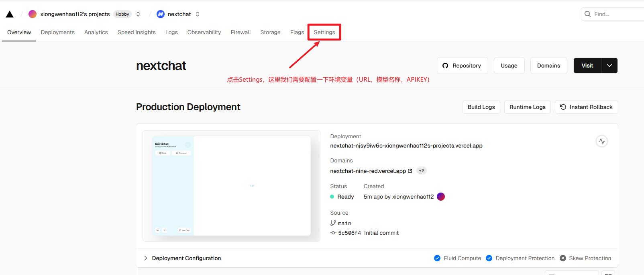
Task: Open the Storage tab
Action: (x=270, y=32)
